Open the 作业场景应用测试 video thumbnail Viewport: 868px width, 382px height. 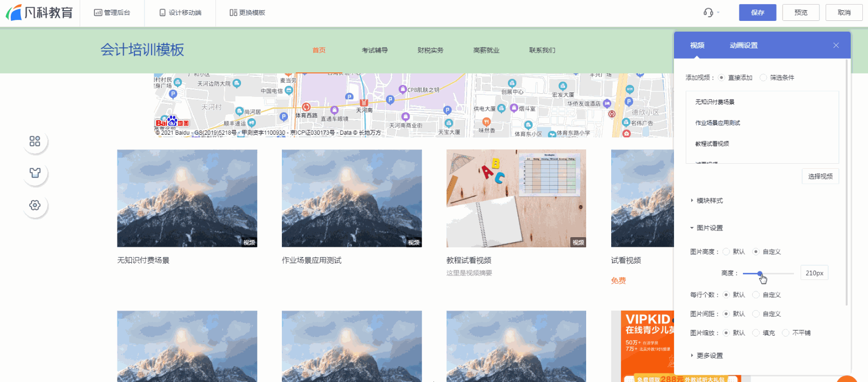[352, 198]
